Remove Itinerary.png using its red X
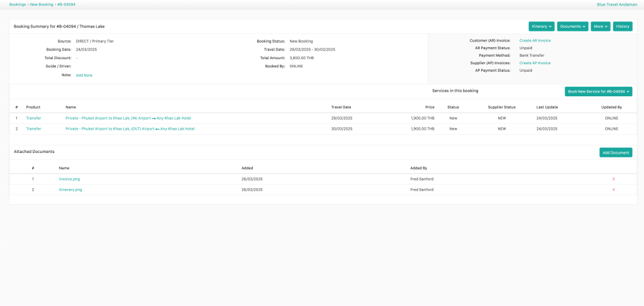Viewport: 644px width, 306px height. coord(614,190)
